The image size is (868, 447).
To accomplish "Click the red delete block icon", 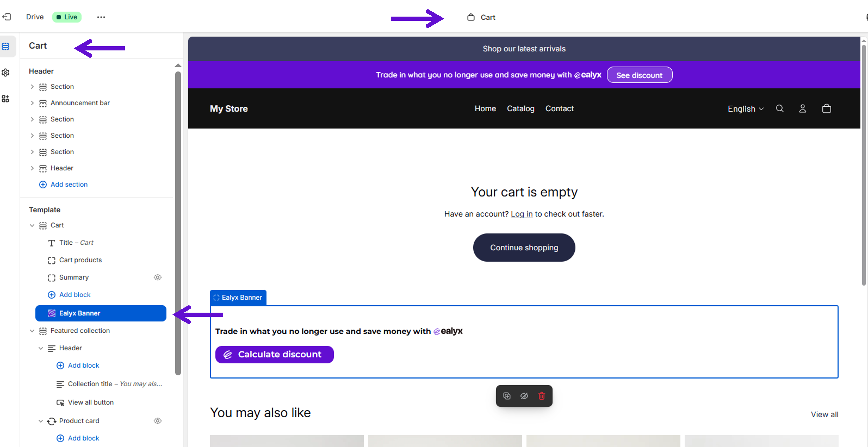I will click(x=541, y=396).
